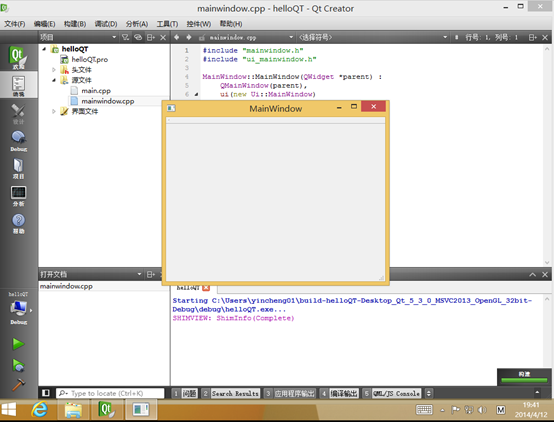Image resolution: width=554 pixels, height=422 pixels.
Task: Switch to the Edit mode icon
Action: click(x=18, y=85)
